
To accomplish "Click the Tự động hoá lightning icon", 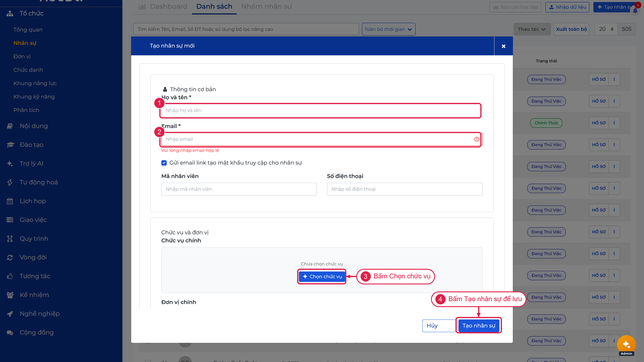I will tap(10, 182).
